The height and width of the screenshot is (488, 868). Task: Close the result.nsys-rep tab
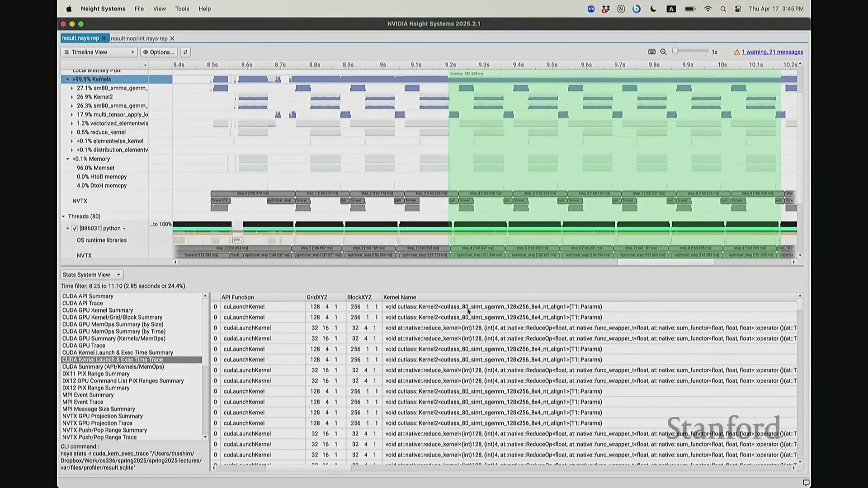[x=104, y=38]
